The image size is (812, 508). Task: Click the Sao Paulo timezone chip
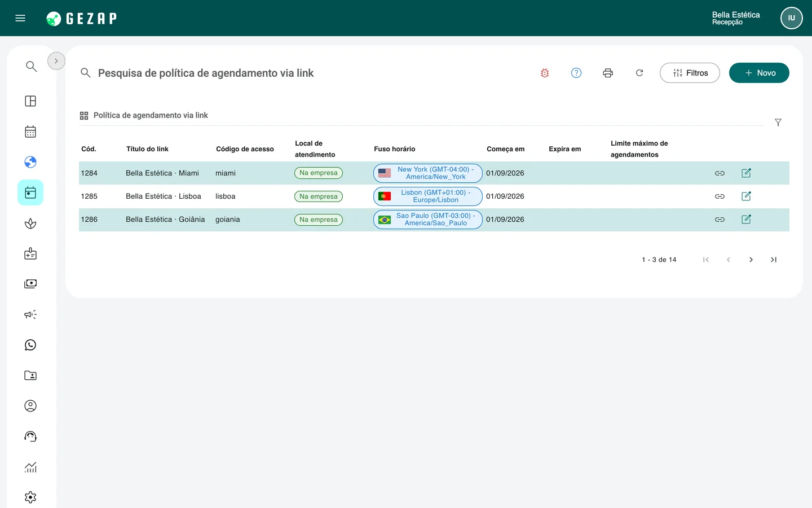pyautogui.click(x=428, y=220)
